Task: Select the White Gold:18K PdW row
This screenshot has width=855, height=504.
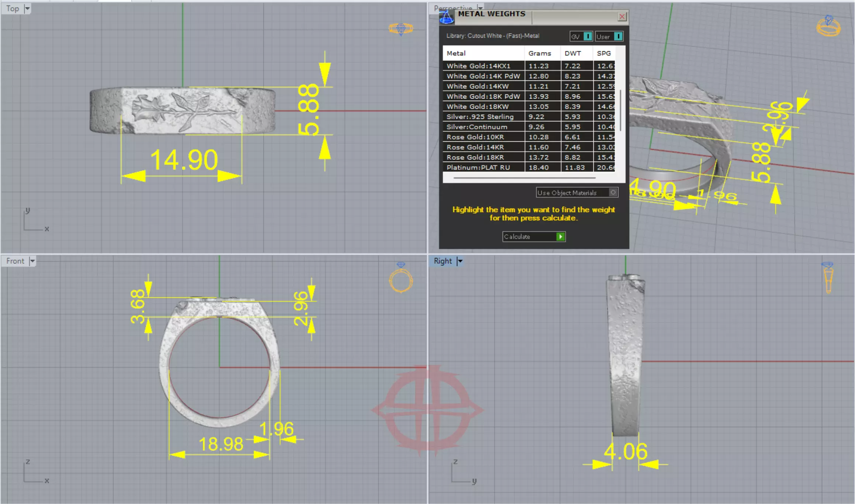Action: pyautogui.click(x=529, y=96)
